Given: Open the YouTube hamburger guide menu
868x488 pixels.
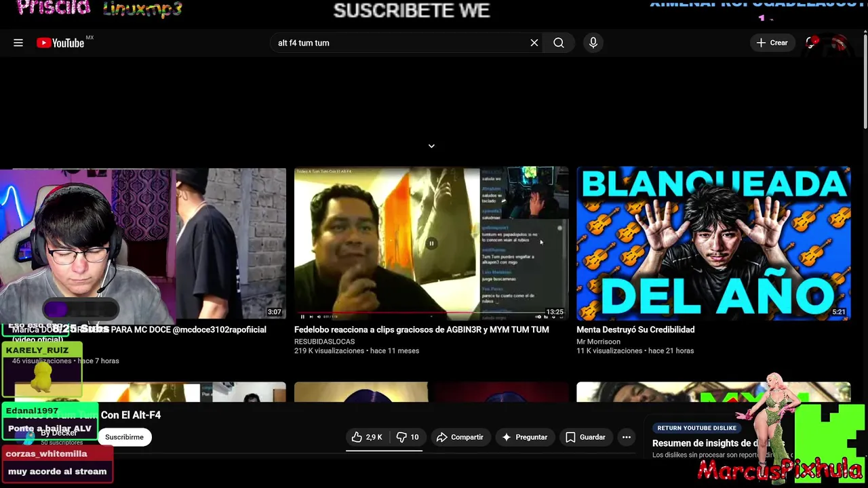Looking at the screenshot, I should [18, 43].
